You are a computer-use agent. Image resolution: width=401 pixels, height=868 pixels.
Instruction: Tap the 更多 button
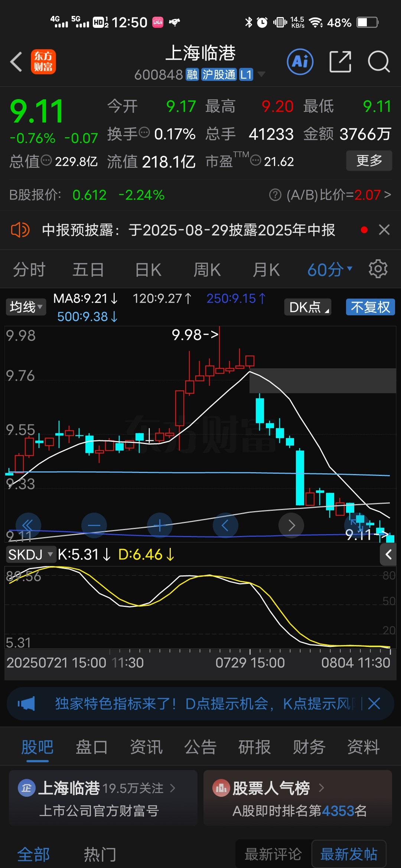pos(369,161)
